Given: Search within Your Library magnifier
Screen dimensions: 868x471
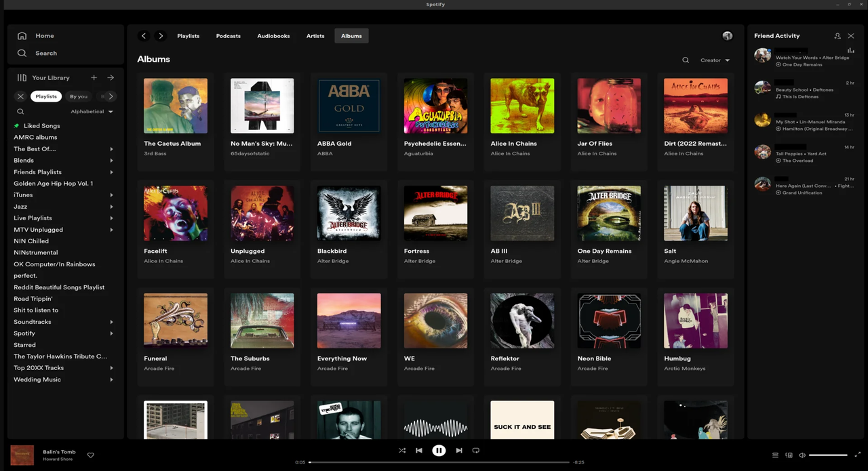Looking at the screenshot, I should coord(20,112).
